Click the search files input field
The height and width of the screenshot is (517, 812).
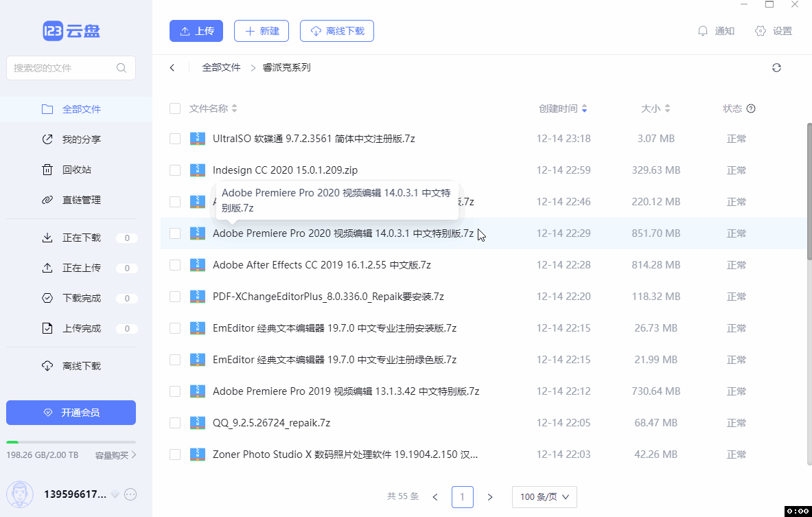(x=71, y=68)
